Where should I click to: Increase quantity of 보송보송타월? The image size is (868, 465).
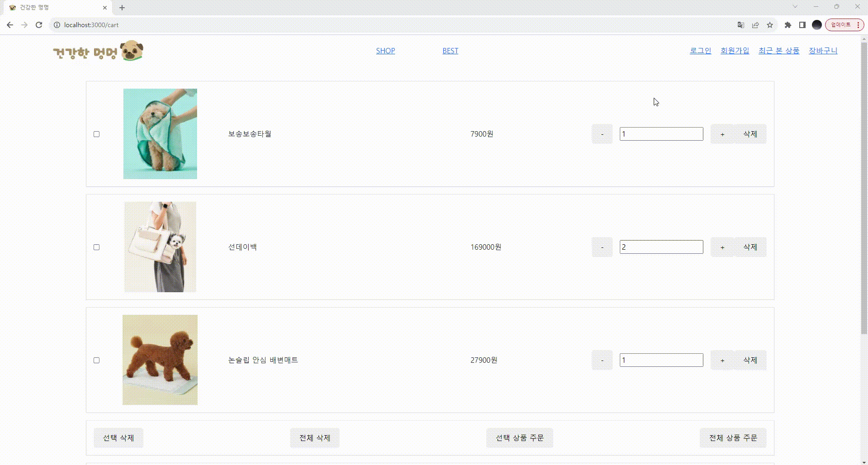[722, 134]
